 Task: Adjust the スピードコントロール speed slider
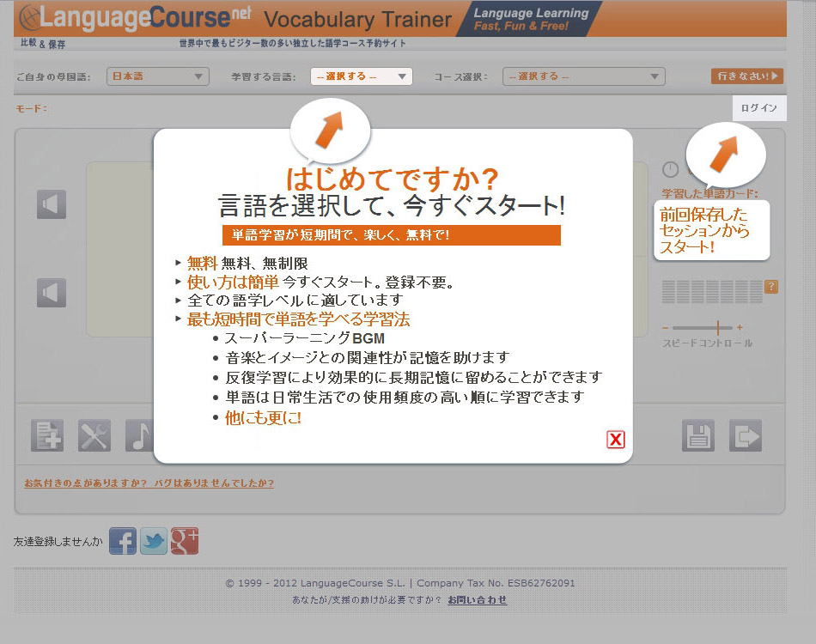coord(717,328)
